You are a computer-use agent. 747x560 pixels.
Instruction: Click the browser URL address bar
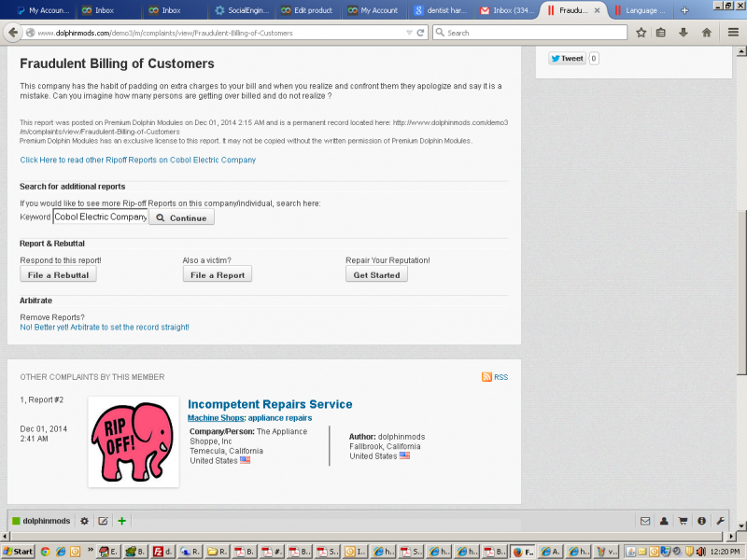tap(215, 33)
